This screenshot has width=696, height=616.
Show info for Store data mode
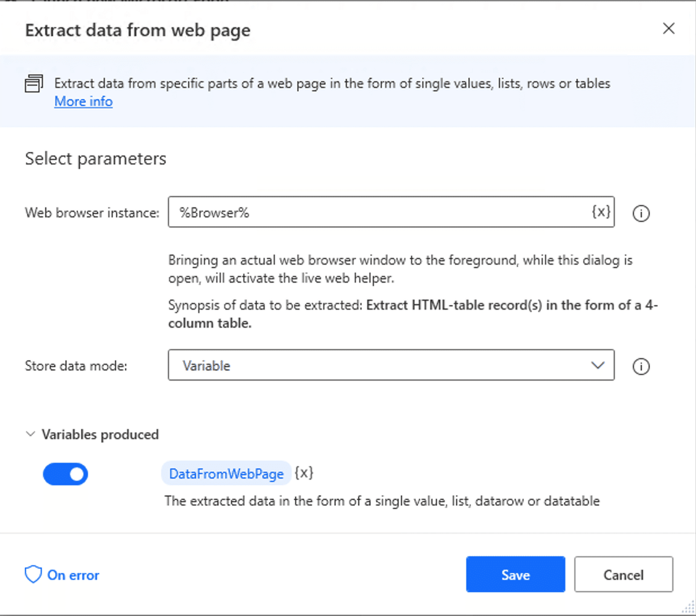[641, 367]
